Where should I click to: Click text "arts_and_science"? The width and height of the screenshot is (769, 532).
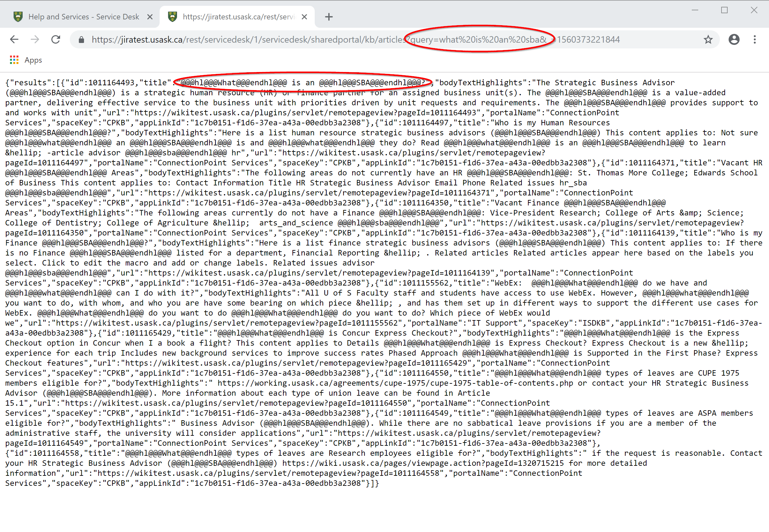coord(296,223)
